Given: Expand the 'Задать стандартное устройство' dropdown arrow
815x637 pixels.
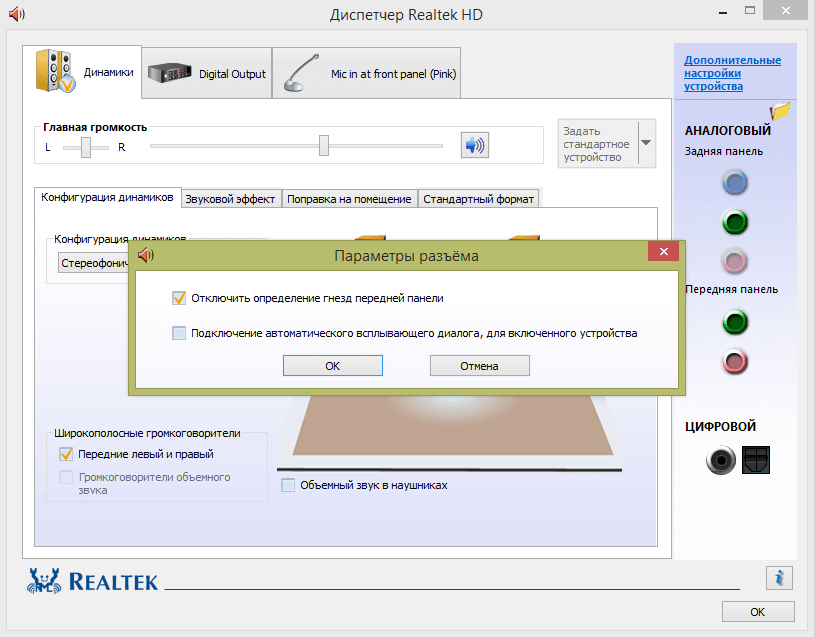Looking at the screenshot, I should point(646,143).
